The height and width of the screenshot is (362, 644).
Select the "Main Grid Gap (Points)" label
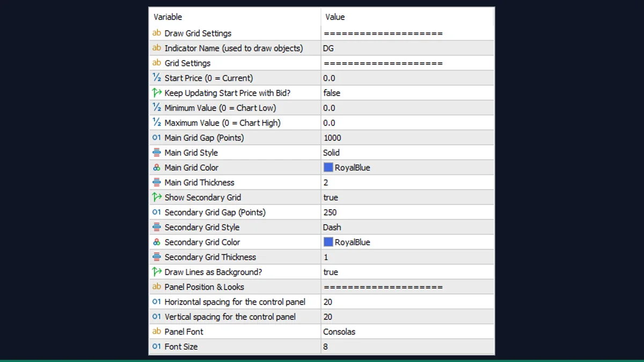pyautogui.click(x=204, y=138)
